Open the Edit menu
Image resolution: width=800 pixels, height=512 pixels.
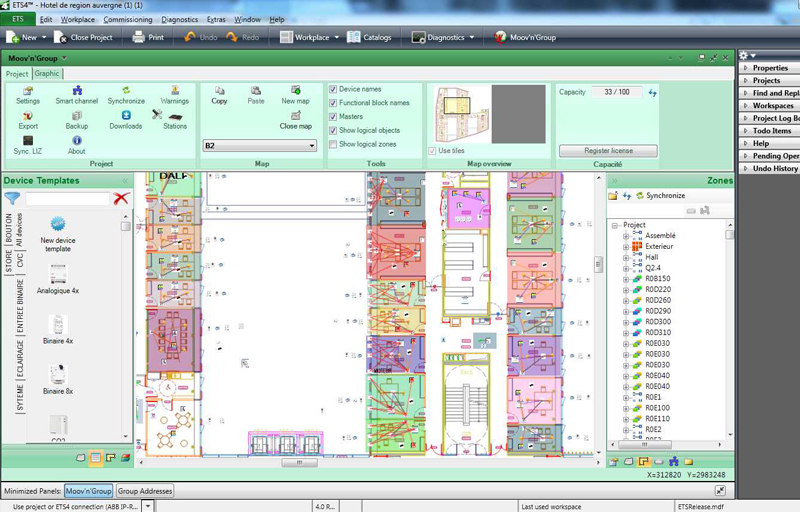coord(46,19)
